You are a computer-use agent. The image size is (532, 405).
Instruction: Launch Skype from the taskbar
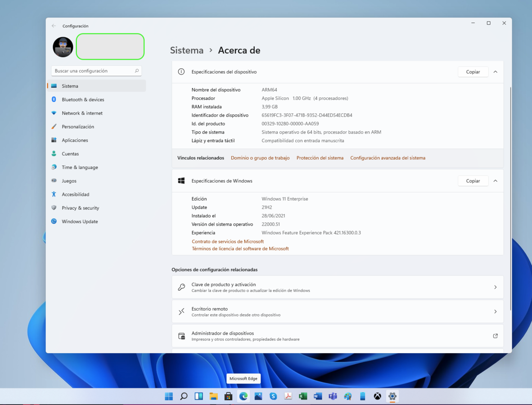pos(273,396)
